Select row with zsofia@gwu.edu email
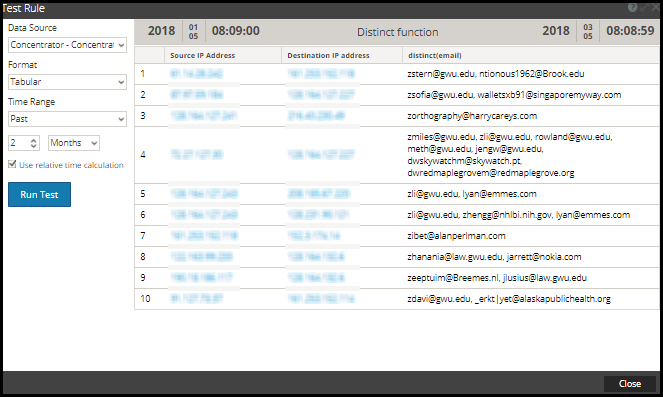 397,95
